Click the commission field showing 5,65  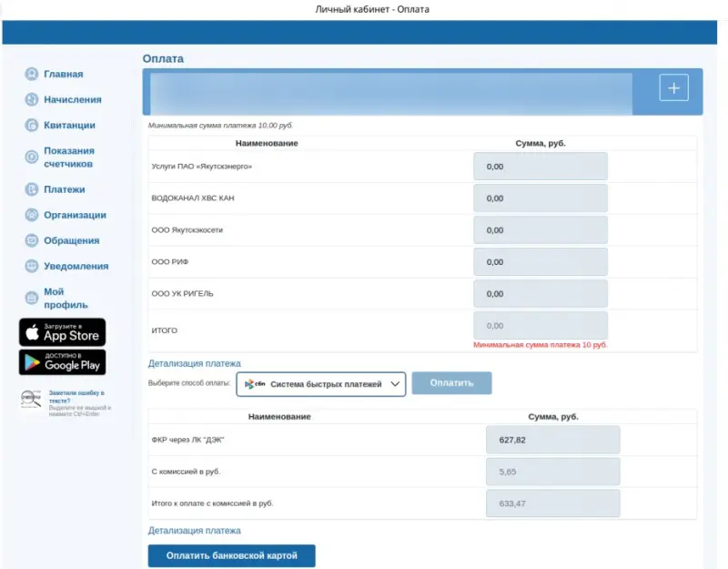point(553,472)
